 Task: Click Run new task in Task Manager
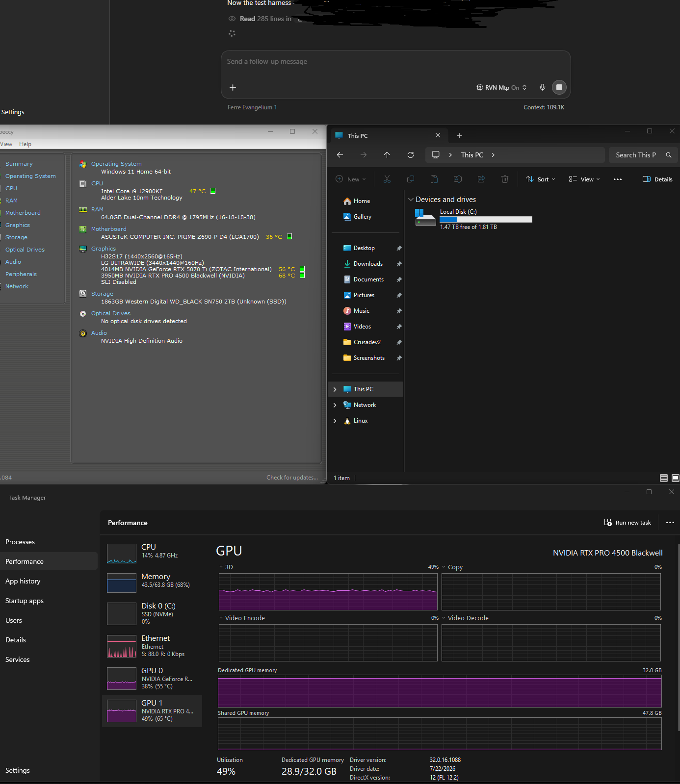coord(628,523)
